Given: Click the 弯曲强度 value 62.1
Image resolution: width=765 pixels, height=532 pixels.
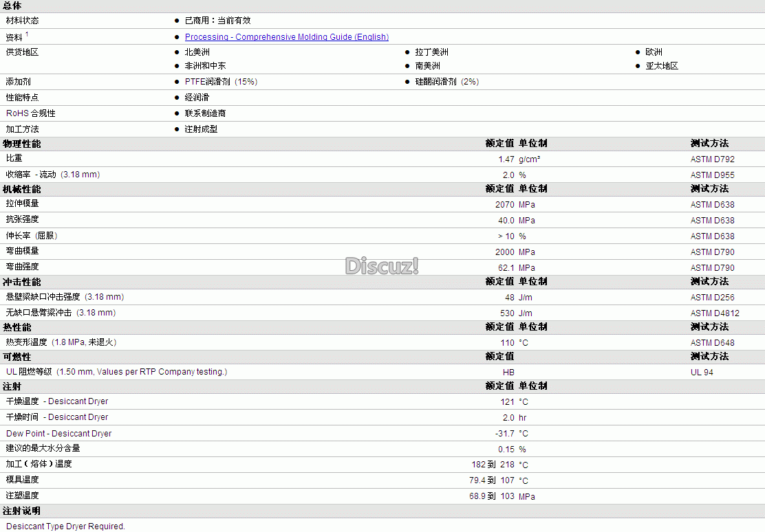Looking at the screenshot, I should 506,267.
